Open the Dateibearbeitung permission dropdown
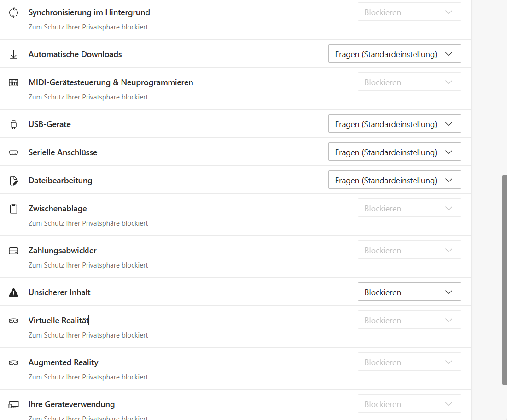This screenshot has height=420, width=507. [x=395, y=180]
